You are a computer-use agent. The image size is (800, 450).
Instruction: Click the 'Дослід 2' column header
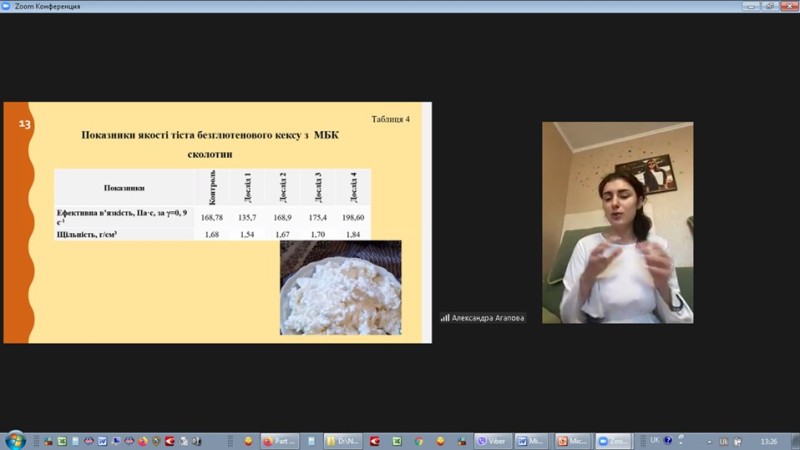(283, 187)
